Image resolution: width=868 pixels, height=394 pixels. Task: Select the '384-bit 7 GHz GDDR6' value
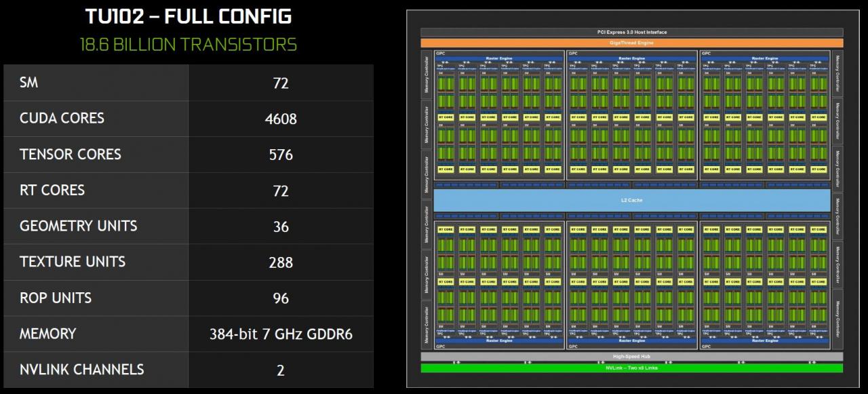pos(281,334)
